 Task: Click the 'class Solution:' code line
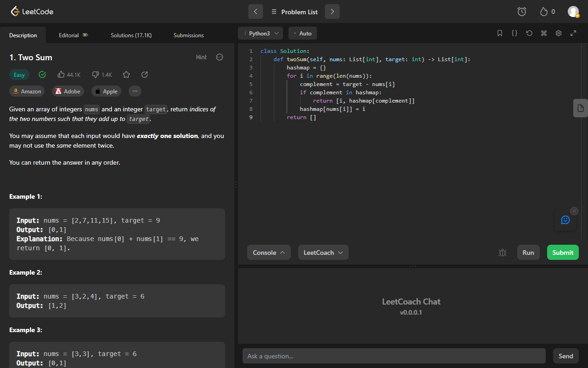(x=285, y=51)
